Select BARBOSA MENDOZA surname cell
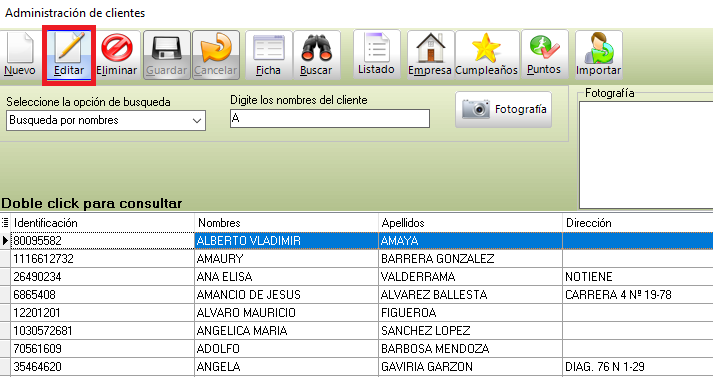This screenshot has width=713, height=377. [470, 349]
